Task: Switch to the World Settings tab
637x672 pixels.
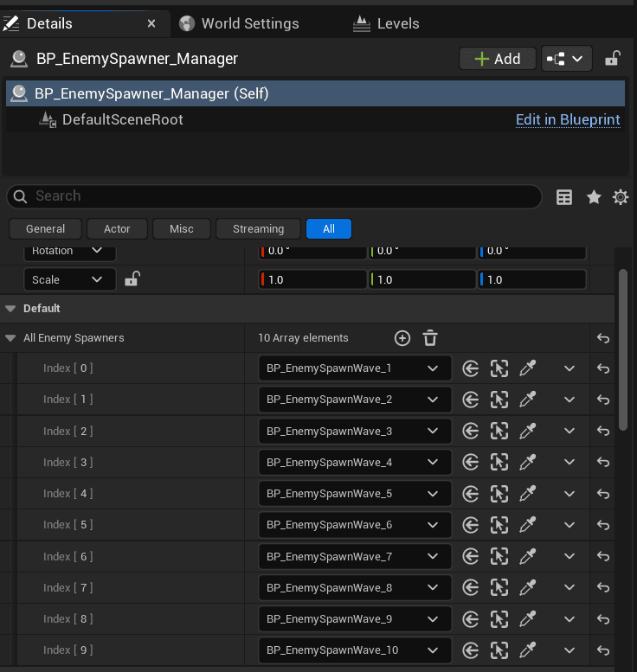Action: click(249, 23)
